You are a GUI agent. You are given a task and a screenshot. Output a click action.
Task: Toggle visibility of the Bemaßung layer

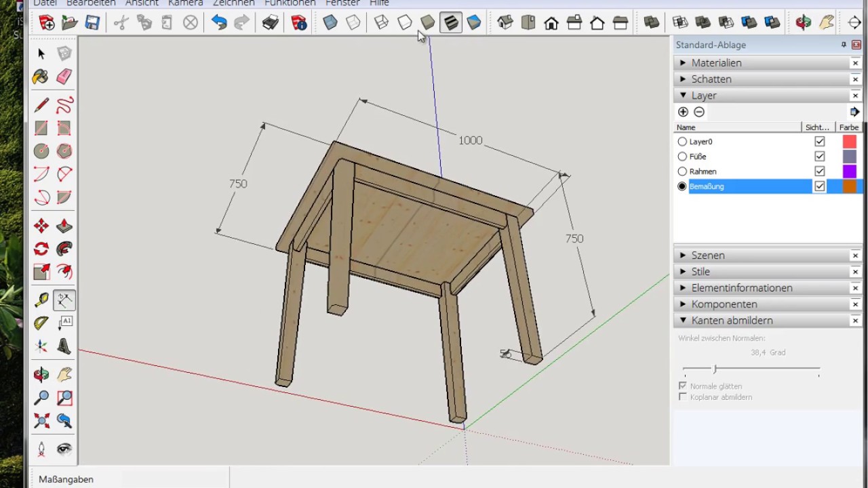pyautogui.click(x=820, y=186)
